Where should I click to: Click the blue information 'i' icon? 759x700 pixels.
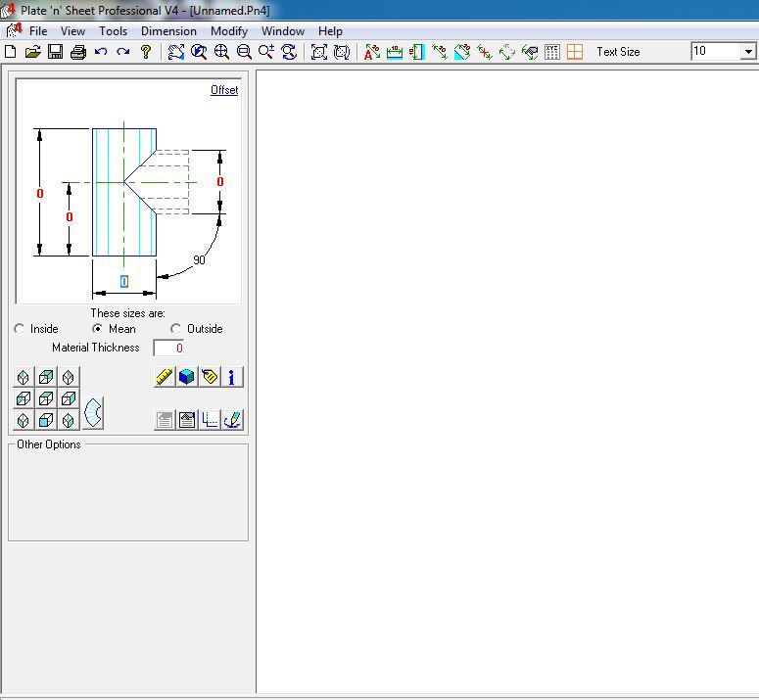(232, 377)
